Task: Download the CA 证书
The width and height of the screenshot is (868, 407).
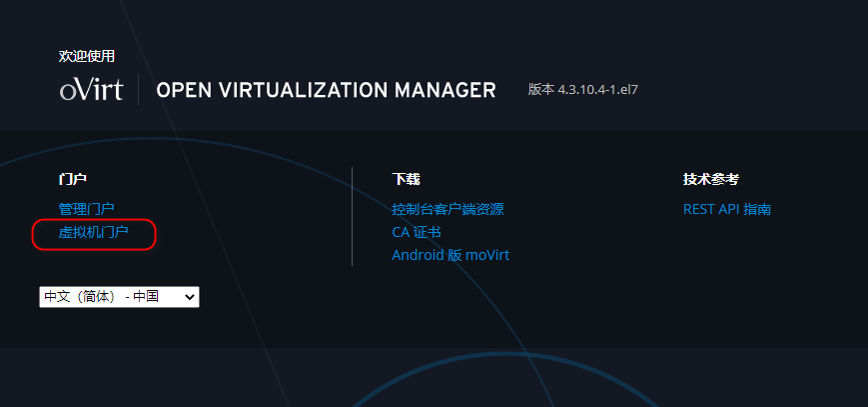Action: tap(417, 232)
